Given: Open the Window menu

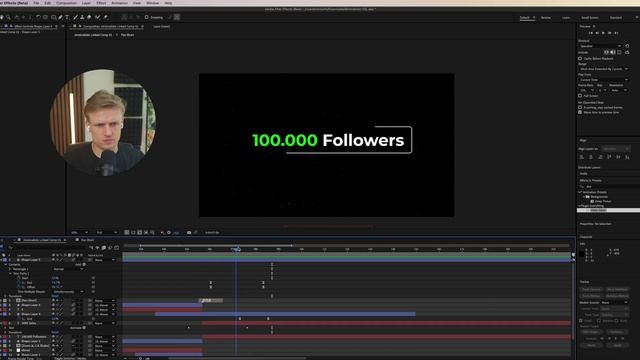Looking at the screenshot, I should 153,3.
